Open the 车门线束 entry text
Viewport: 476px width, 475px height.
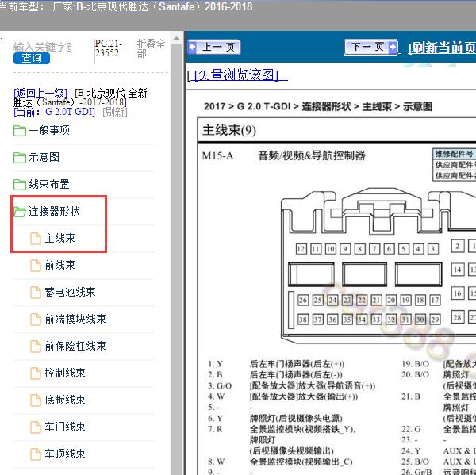coord(65,427)
